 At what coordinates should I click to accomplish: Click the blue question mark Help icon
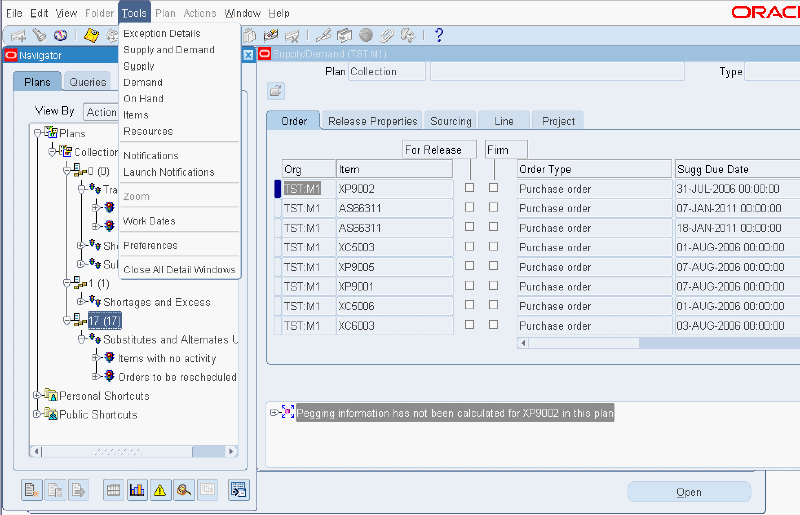439,35
